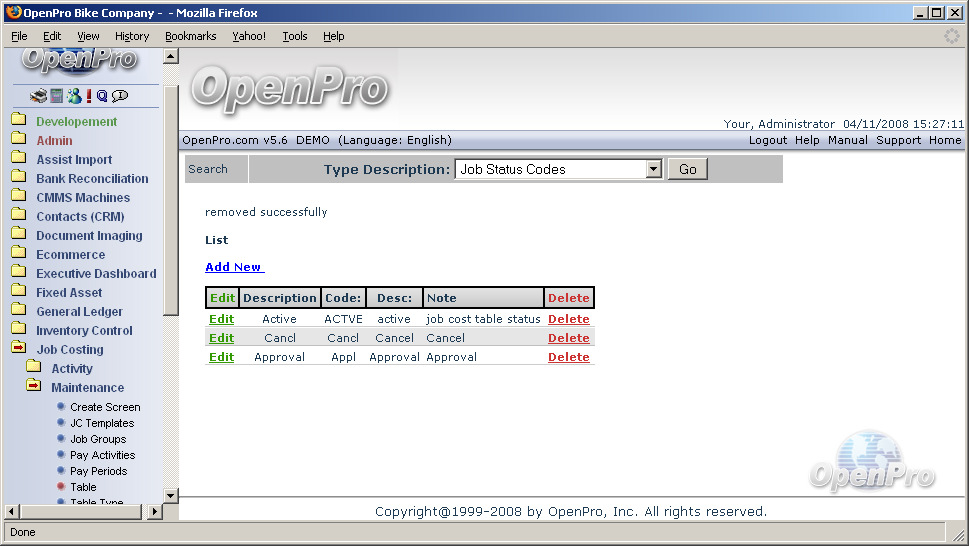969x546 pixels.
Task: Click the messenger user icon in sidebar
Action: tap(74, 96)
